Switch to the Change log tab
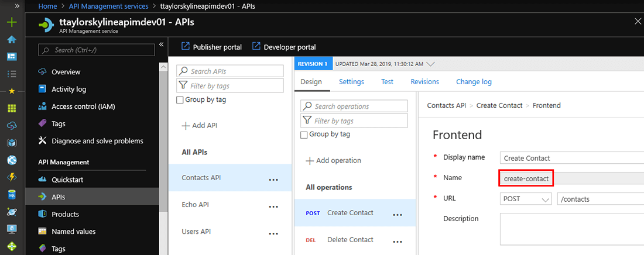The width and height of the screenshot is (644, 255). tap(474, 82)
